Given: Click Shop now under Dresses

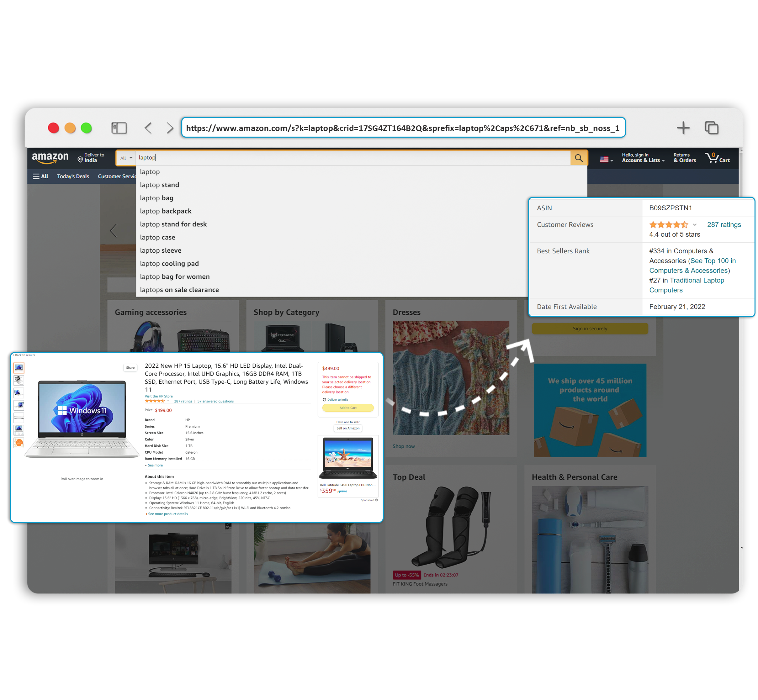Looking at the screenshot, I should pos(404,446).
